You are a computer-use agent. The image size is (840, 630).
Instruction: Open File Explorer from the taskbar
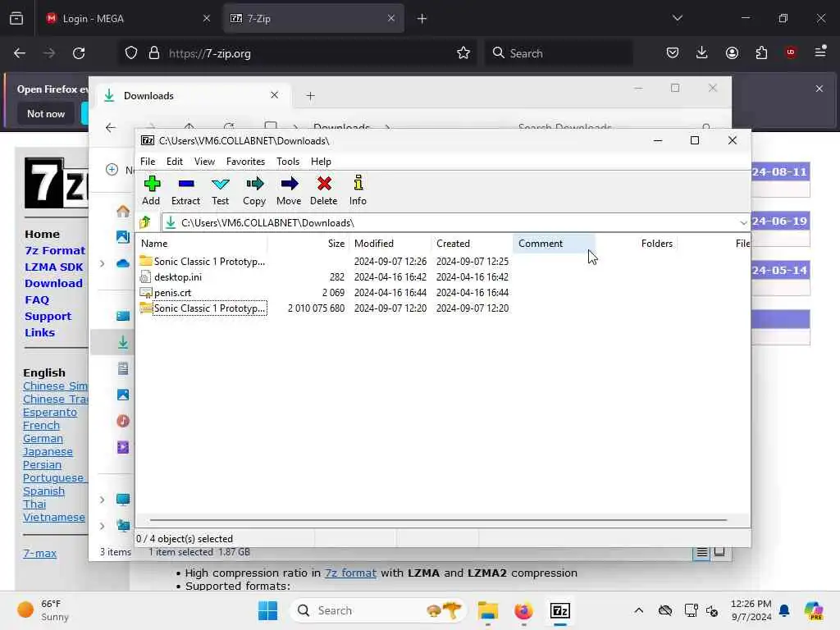(x=487, y=610)
